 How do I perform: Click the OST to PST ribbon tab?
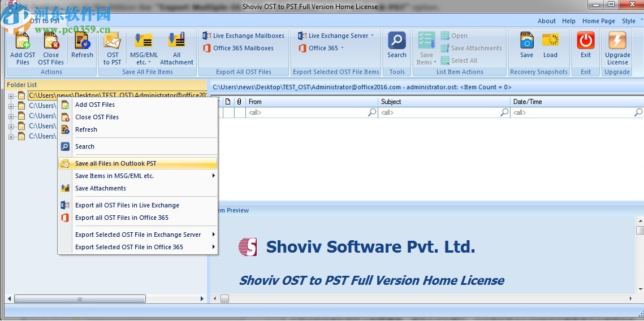pyautogui.click(x=44, y=20)
